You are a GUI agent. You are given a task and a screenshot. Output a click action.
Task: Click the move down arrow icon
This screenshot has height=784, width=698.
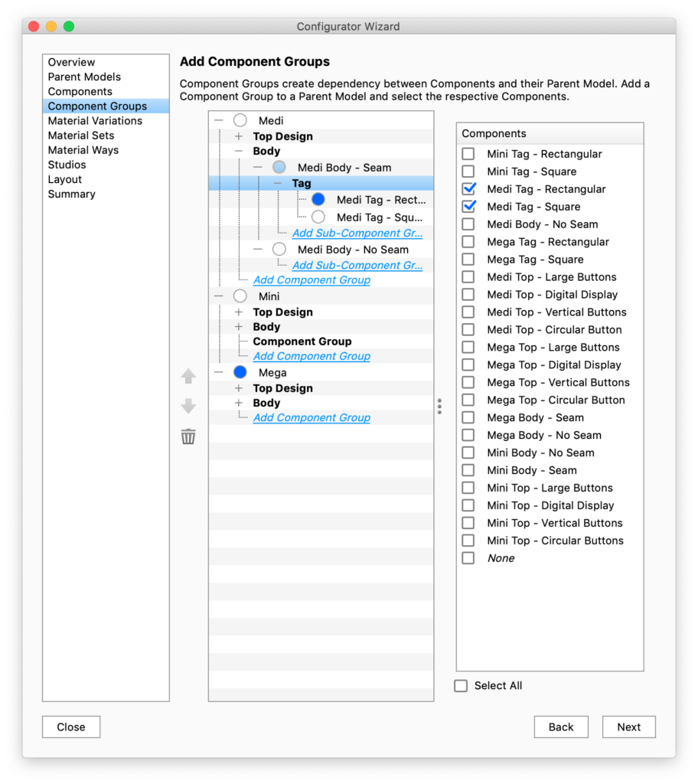click(x=188, y=407)
